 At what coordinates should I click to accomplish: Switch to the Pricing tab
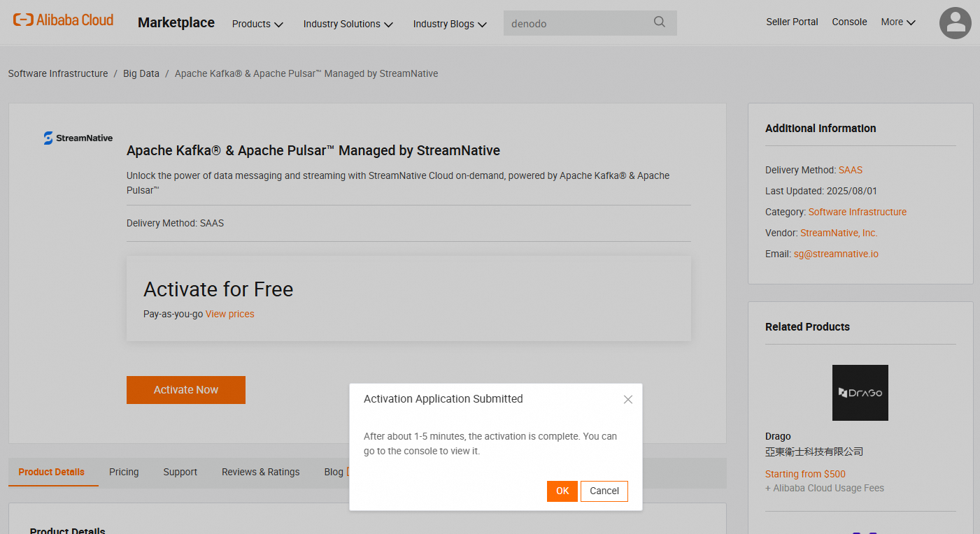124,472
